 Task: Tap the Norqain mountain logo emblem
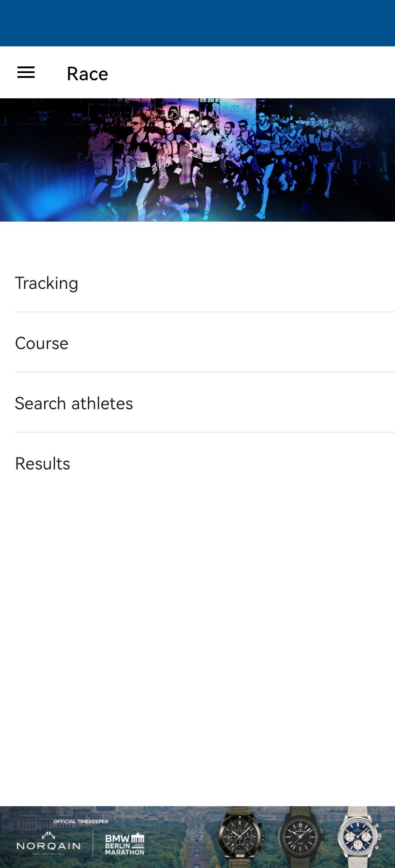coord(49,835)
